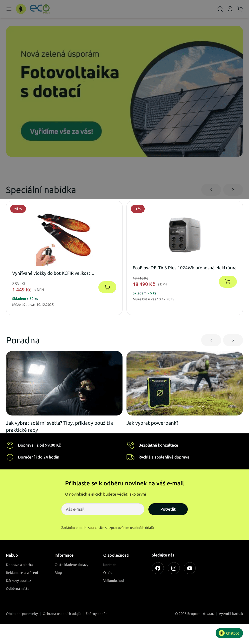The image size is (249, 644).
Task: Open the hamburger menu
Action: (x=9, y=9)
